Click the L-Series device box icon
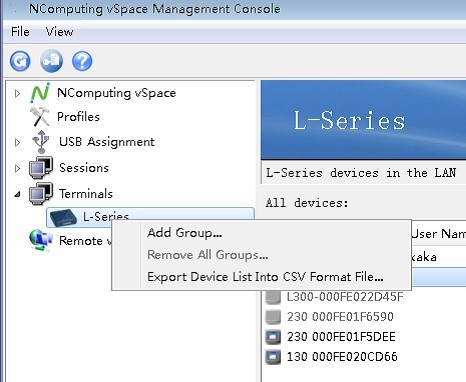The height and width of the screenshot is (382, 466). [x=63, y=218]
